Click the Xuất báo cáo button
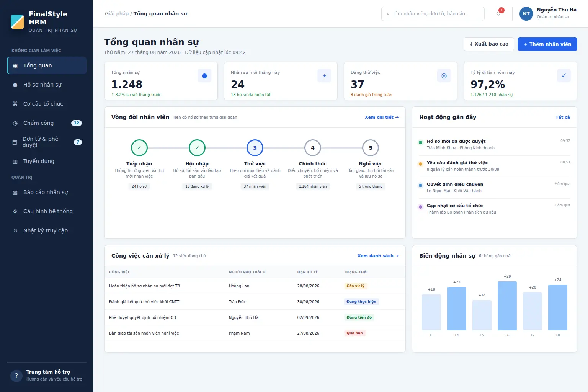 coord(489,44)
